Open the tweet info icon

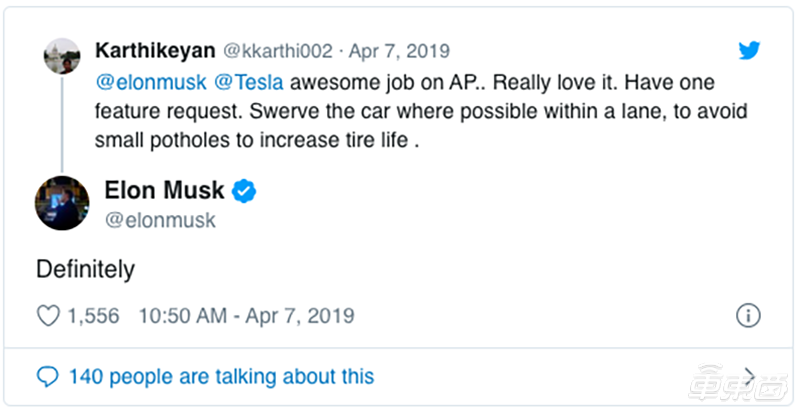pos(747,316)
